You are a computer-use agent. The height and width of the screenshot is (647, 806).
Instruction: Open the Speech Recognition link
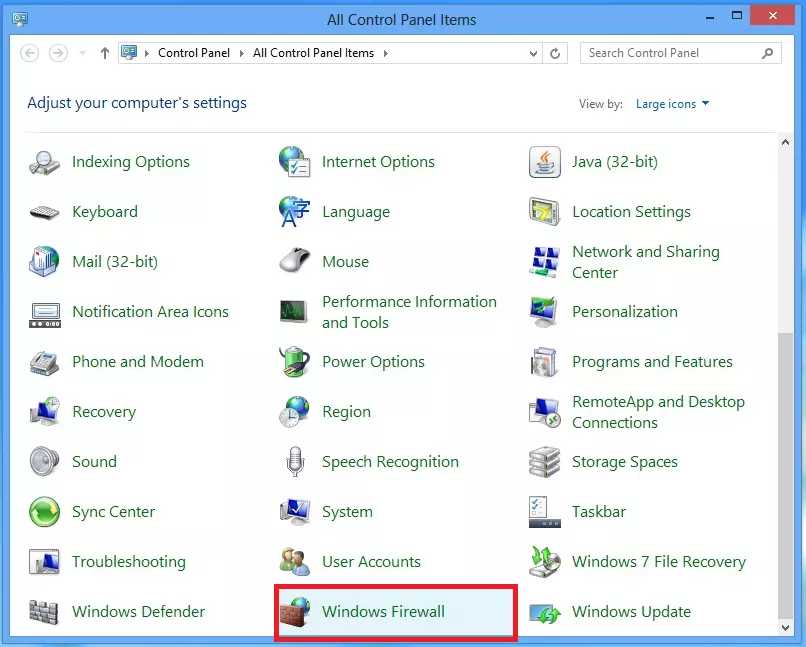point(390,461)
